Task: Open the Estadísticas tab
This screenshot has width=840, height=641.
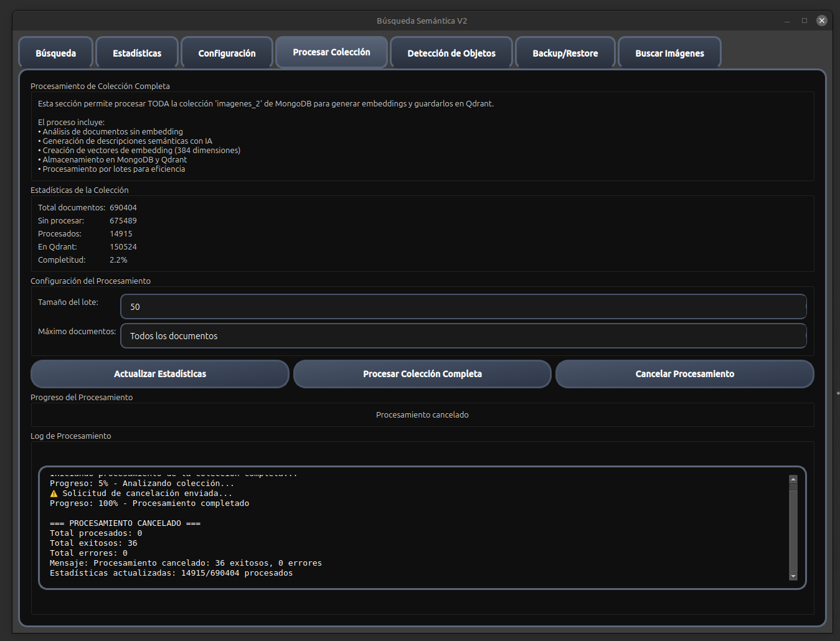Action: [136, 52]
